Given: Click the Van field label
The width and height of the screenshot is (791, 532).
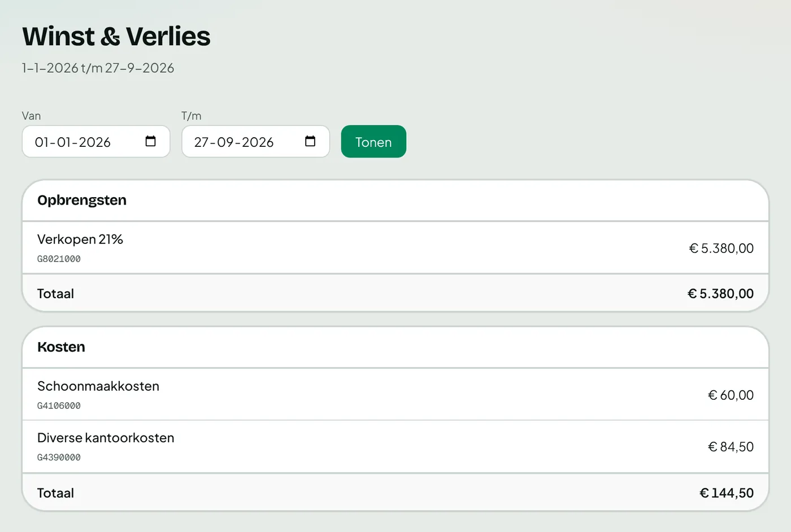Looking at the screenshot, I should point(31,116).
